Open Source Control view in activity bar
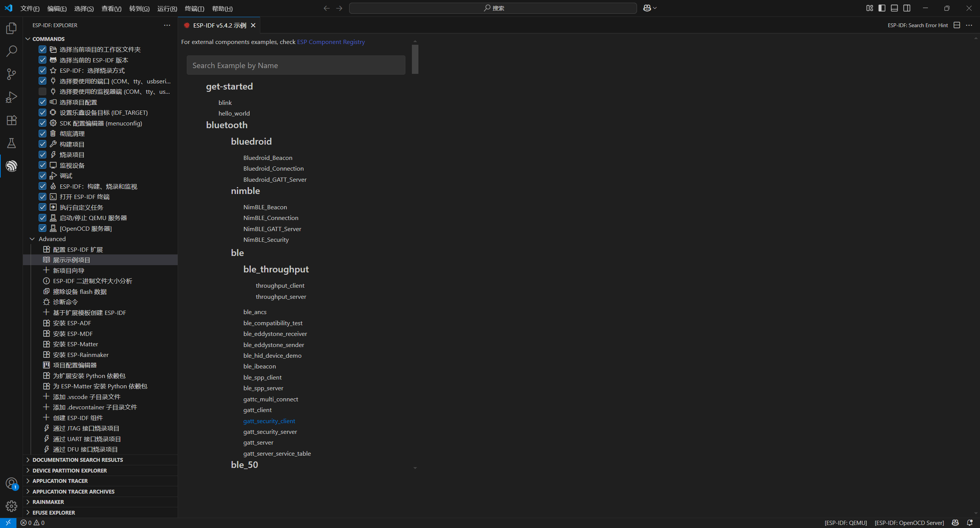This screenshot has width=980, height=528. [11, 74]
